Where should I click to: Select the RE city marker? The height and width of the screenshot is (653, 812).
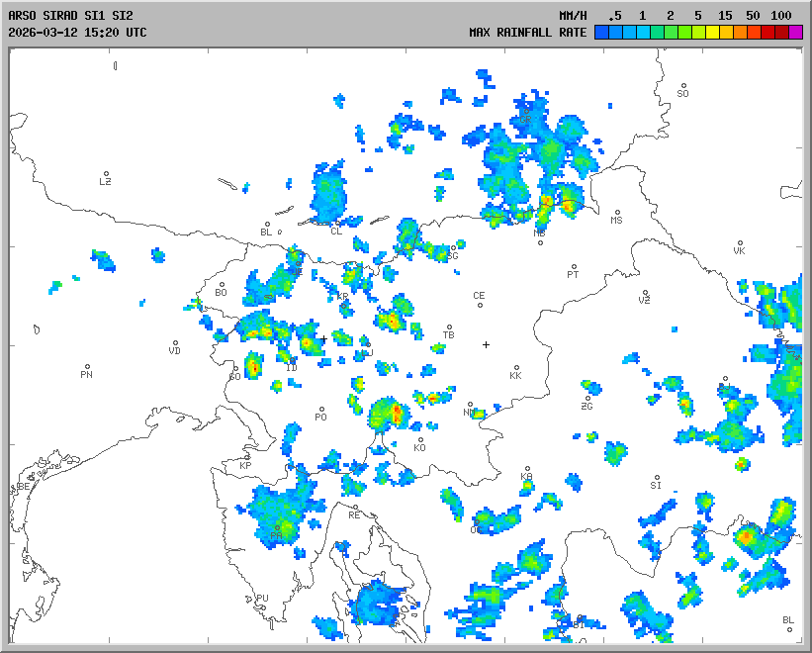point(355,508)
